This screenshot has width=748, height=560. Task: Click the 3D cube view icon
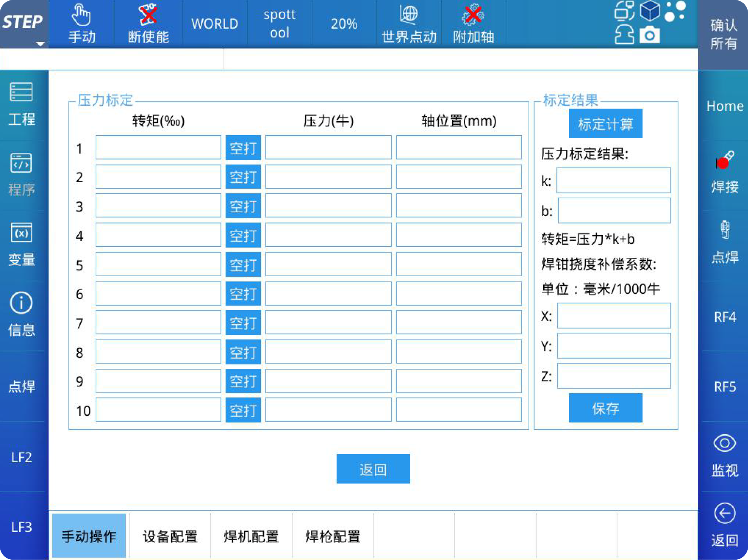650,11
